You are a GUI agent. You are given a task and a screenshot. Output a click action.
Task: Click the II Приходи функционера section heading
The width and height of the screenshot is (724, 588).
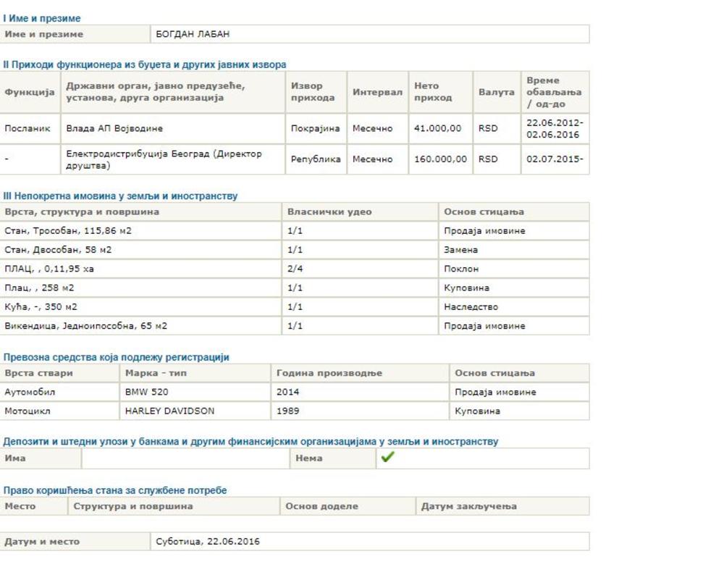[x=145, y=64]
